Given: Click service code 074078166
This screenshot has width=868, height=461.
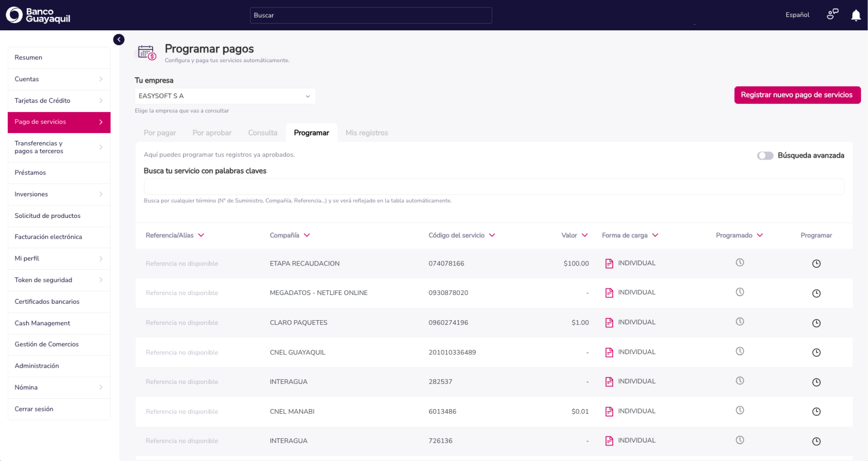Looking at the screenshot, I should click(x=446, y=264).
